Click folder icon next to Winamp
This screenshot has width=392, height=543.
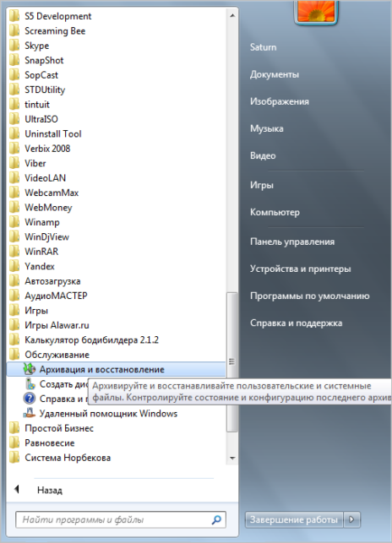[x=14, y=221]
